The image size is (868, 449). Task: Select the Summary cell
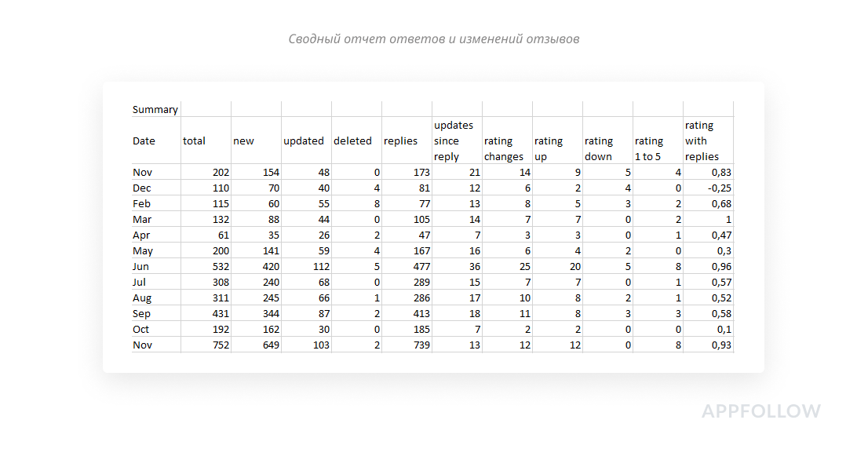tap(155, 109)
